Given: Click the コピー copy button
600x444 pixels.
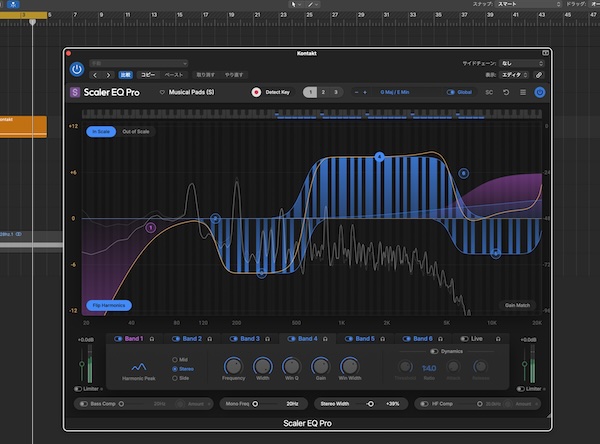Looking at the screenshot, I should tap(148, 75).
